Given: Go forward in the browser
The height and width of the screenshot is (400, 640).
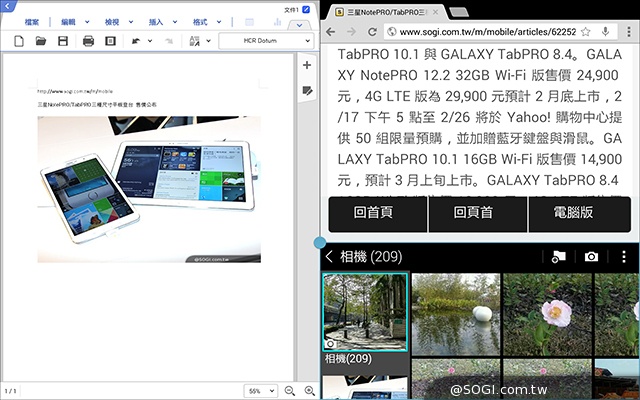Looking at the screenshot, I should click(351, 32).
